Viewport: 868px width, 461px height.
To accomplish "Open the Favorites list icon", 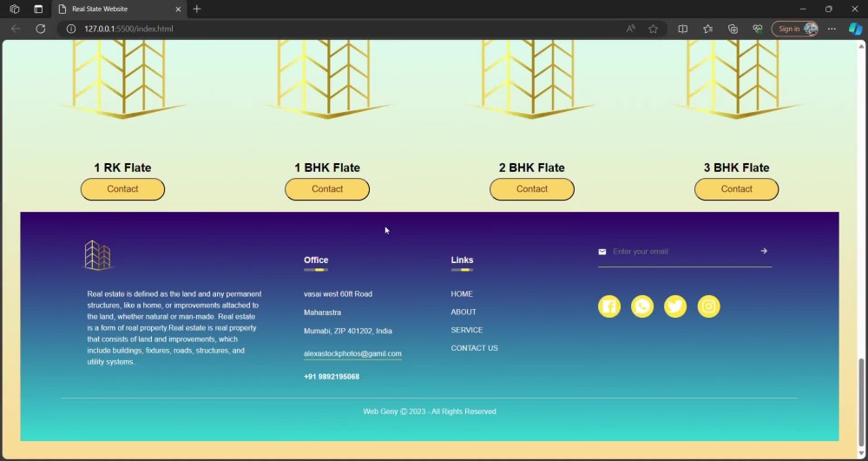I will coord(707,29).
